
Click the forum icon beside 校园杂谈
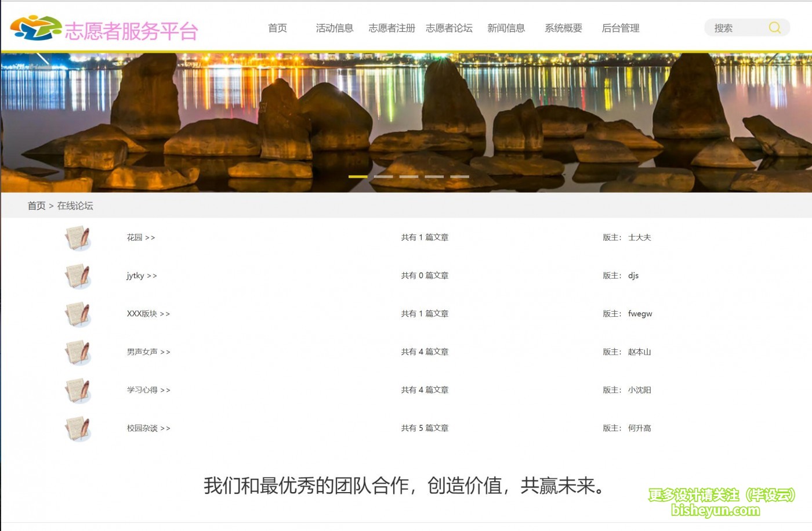coord(78,428)
